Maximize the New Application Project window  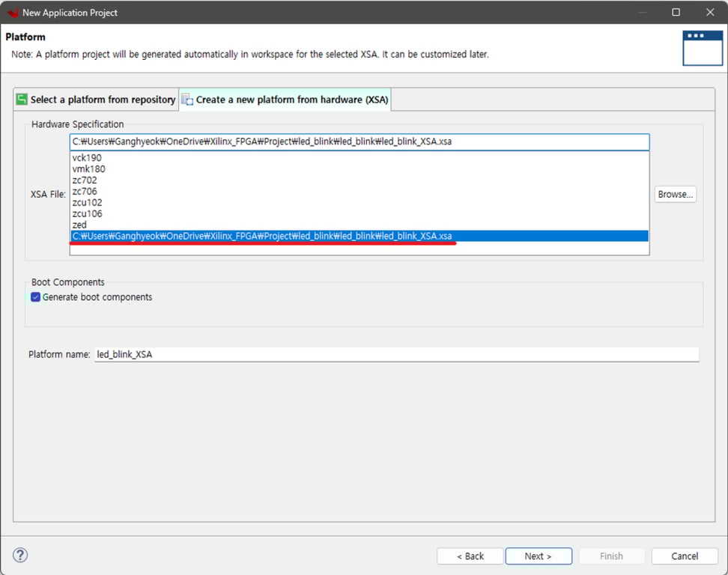coord(676,12)
